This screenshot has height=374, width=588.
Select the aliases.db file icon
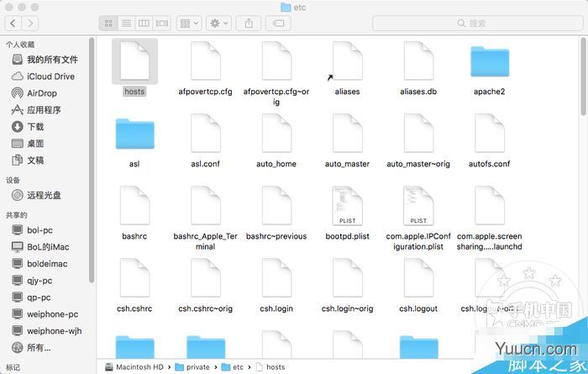click(x=418, y=61)
